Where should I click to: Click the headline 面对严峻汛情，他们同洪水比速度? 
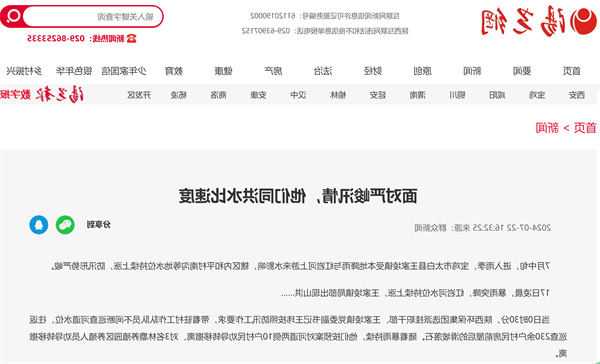[x=298, y=196]
